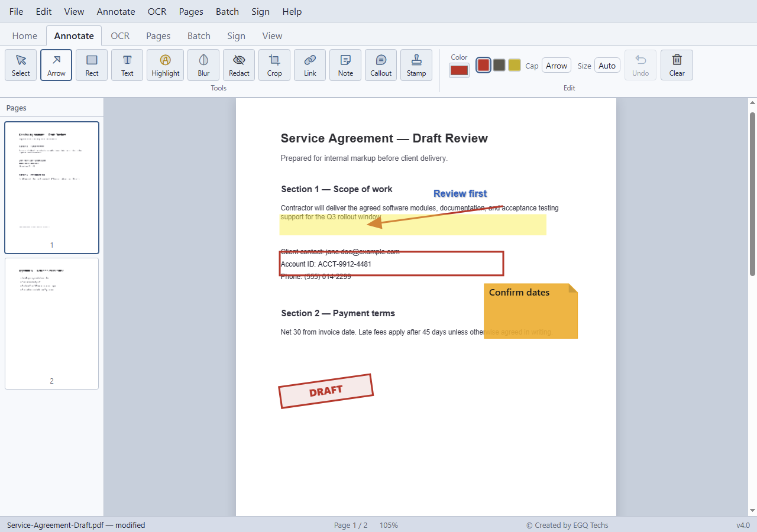Activate the Arrow annotation tool
The image size is (757, 532).
(56, 65)
